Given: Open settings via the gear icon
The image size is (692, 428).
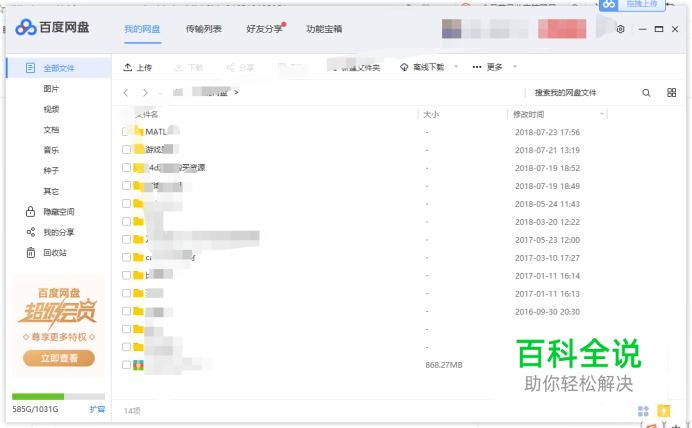Looking at the screenshot, I should tap(620, 29).
